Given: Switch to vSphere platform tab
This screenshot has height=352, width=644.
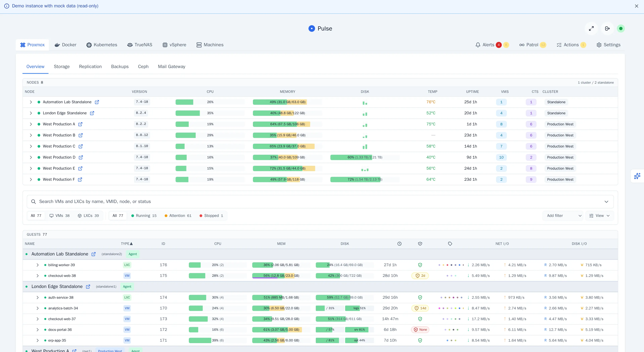Looking at the screenshot, I should tap(174, 45).
